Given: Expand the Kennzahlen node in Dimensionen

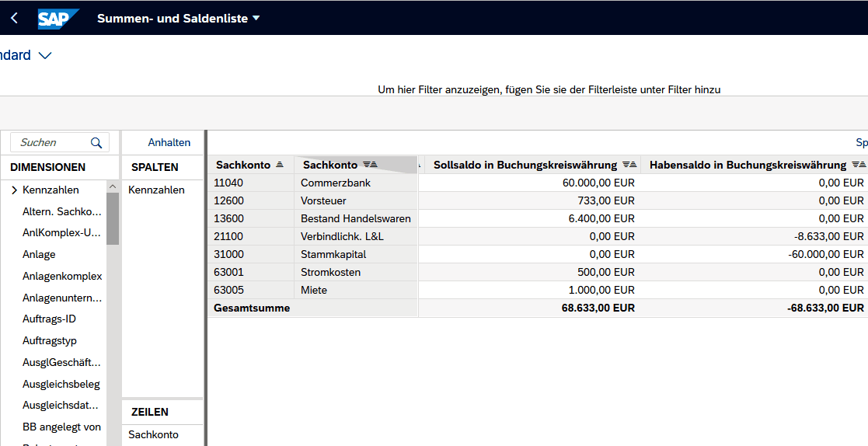Looking at the screenshot, I should [x=14, y=190].
